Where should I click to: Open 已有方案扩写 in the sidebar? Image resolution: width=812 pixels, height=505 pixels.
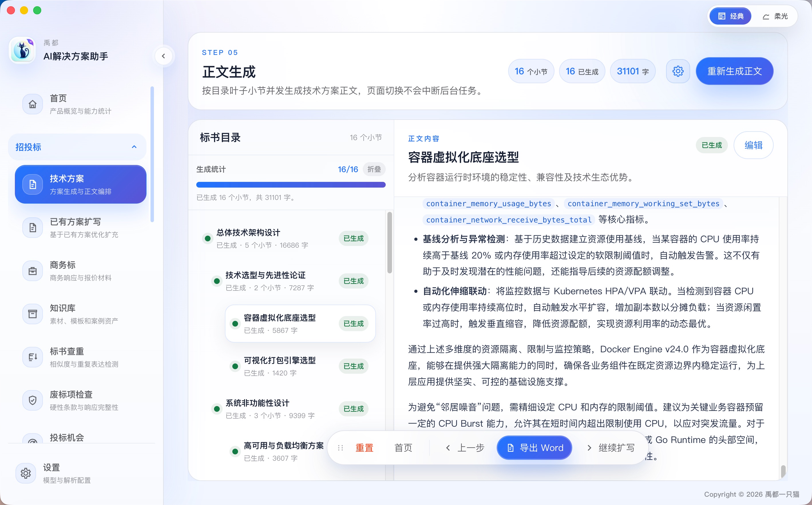[80, 228]
